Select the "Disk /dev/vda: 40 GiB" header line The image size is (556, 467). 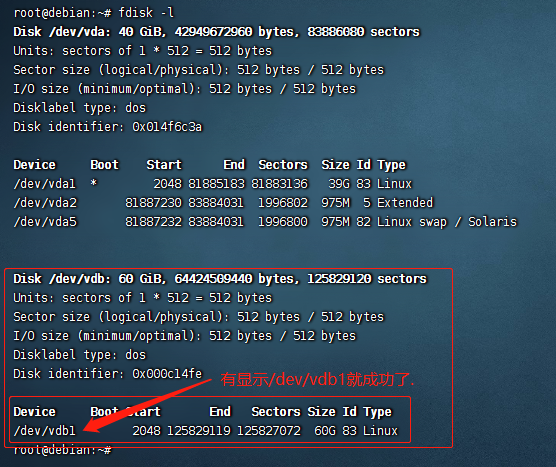click(x=216, y=32)
